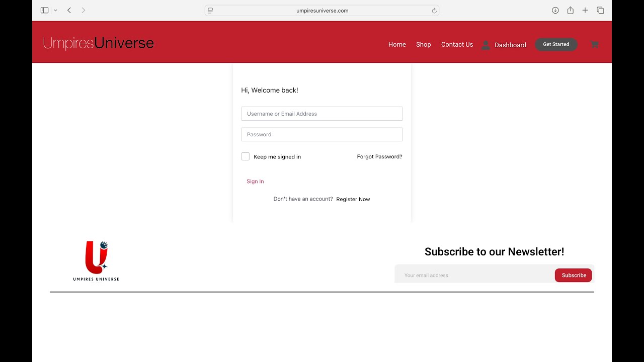Open the sidebar dropdown chevron
Image resolution: width=644 pixels, height=362 pixels.
click(x=55, y=11)
